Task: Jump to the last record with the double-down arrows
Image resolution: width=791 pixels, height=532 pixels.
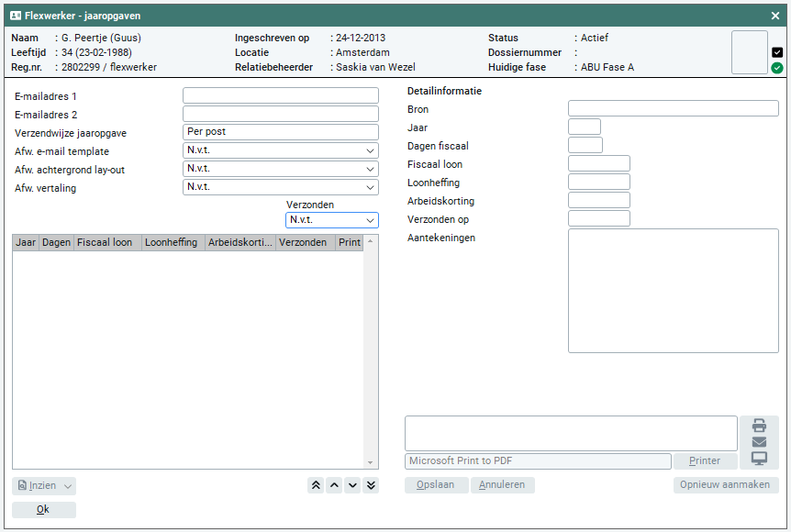Action: click(371, 485)
